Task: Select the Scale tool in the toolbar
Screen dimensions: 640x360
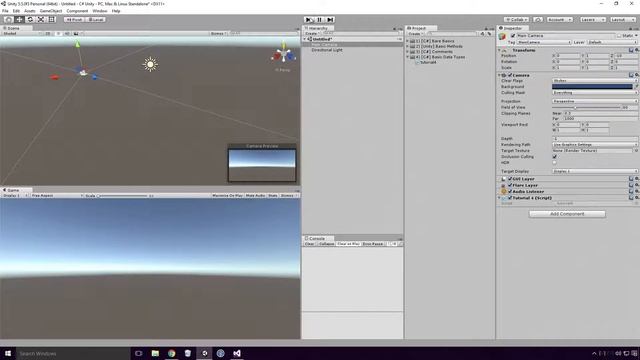Action: point(41,20)
